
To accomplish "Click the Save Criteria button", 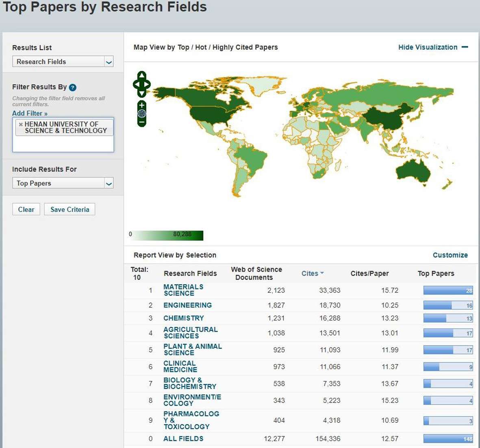I will click(x=70, y=209).
